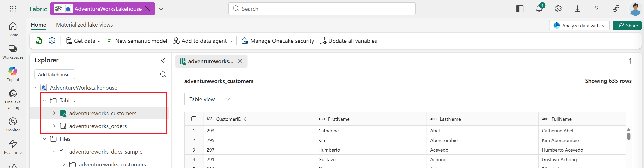
Task: Click the refresh lakehouse icon in ribbon
Action: tap(39, 41)
